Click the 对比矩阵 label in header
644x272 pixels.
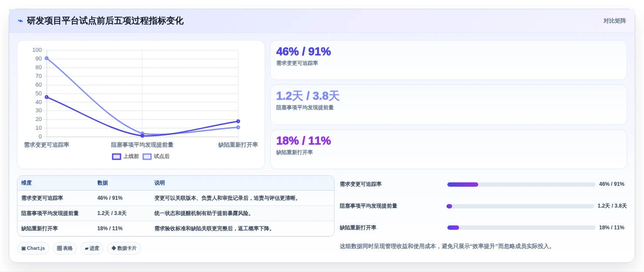[614, 21]
